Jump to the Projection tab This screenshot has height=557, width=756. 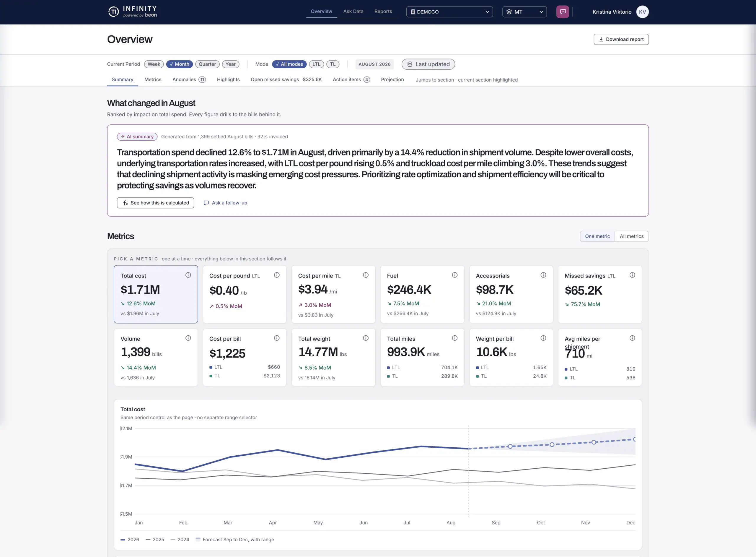[x=392, y=79]
